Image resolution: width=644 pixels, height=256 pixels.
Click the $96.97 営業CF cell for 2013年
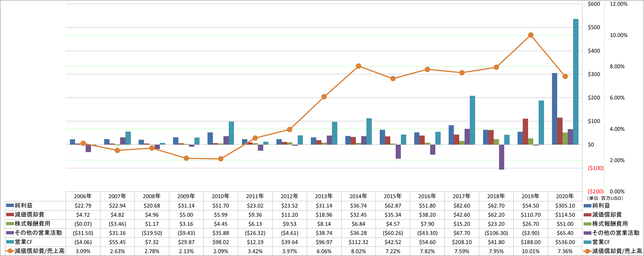click(x=324, y=242)
